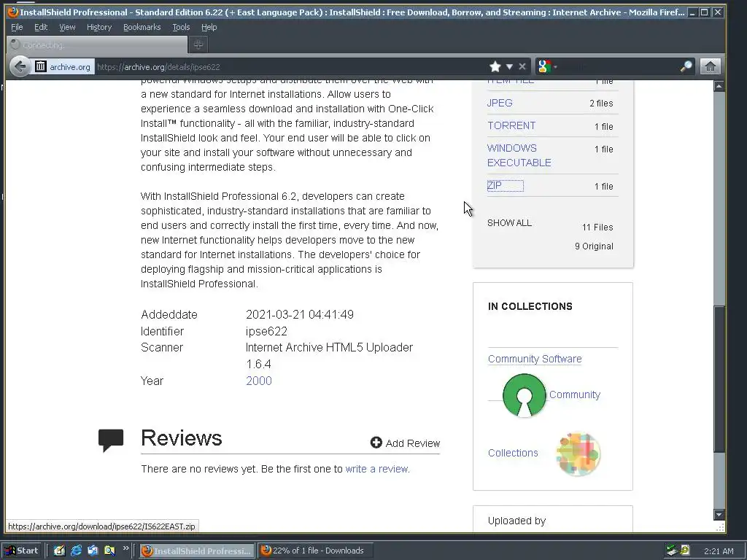Screen dimensions: 747x560
Task: Click the colorful Collections thumbnail
Action: point(578,454)
